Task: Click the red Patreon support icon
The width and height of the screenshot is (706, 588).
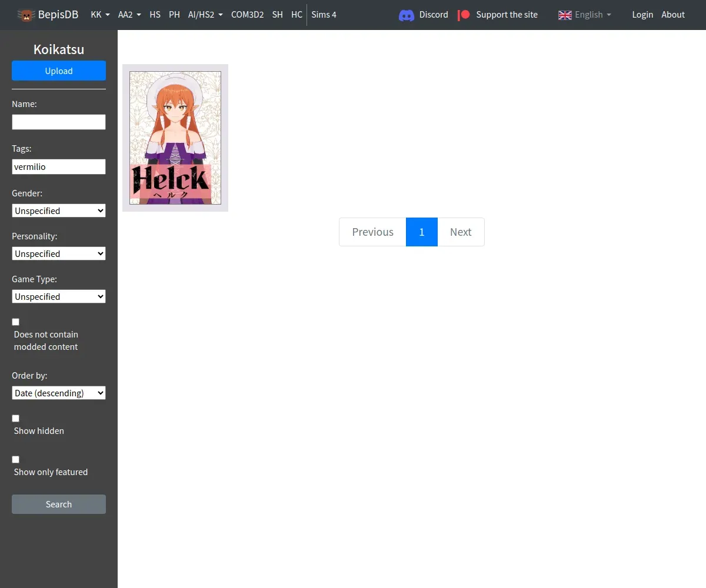Action: (464, 15)
